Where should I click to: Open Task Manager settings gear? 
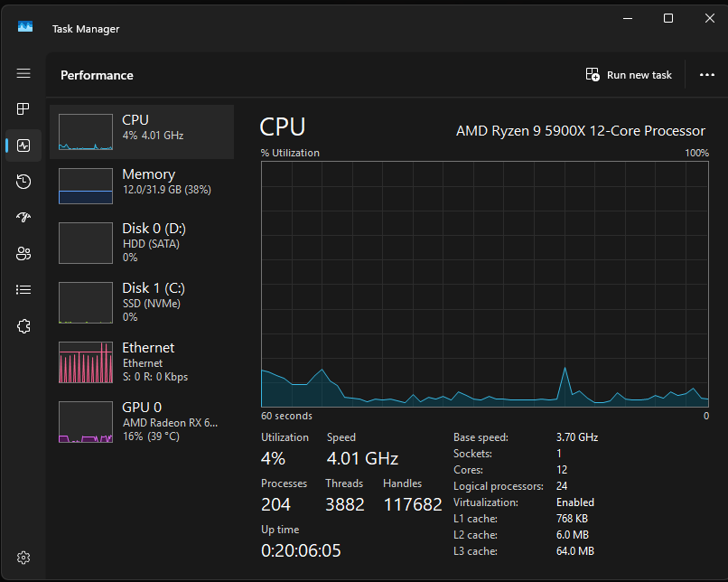23,558
